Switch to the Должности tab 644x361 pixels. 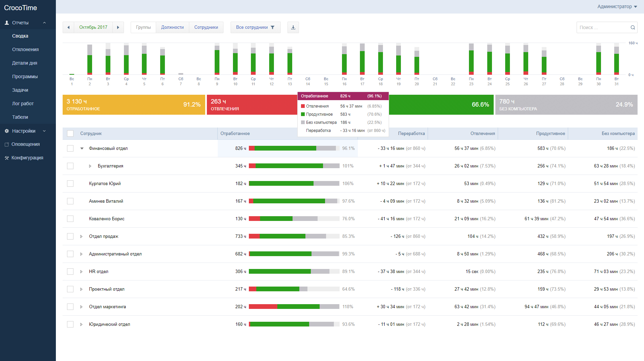click(172, 27)
